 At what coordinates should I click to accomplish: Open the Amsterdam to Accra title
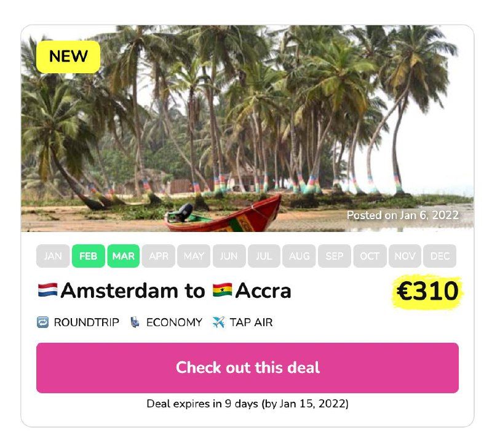click(x=164, y=290)
